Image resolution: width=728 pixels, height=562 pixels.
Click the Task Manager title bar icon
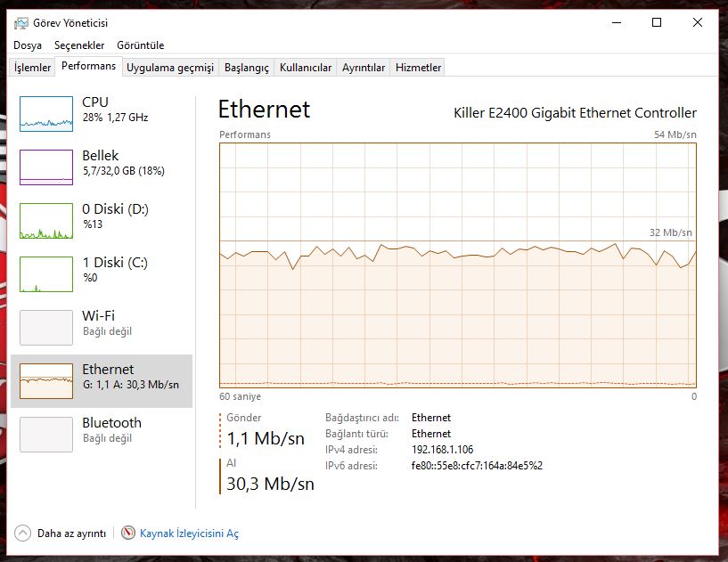pyautogui.click(x=20, y=23)
